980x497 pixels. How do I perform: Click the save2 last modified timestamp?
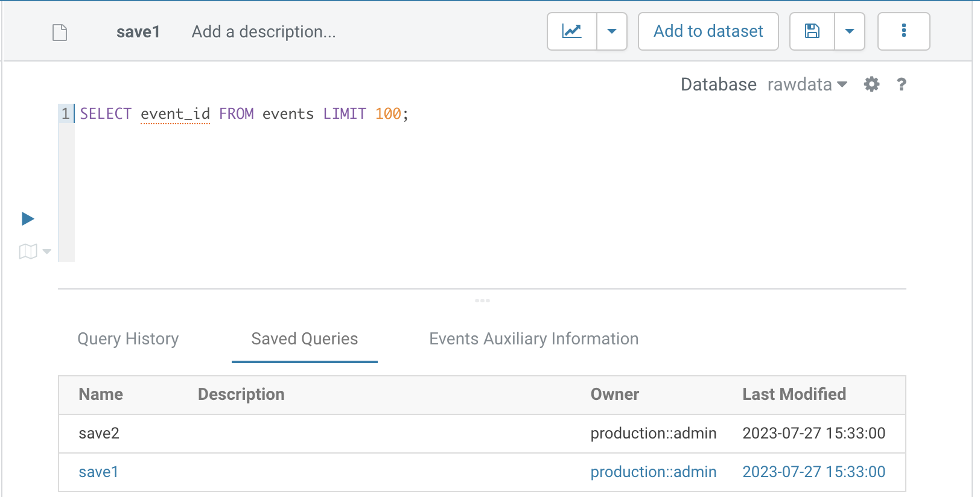(814, 433)
